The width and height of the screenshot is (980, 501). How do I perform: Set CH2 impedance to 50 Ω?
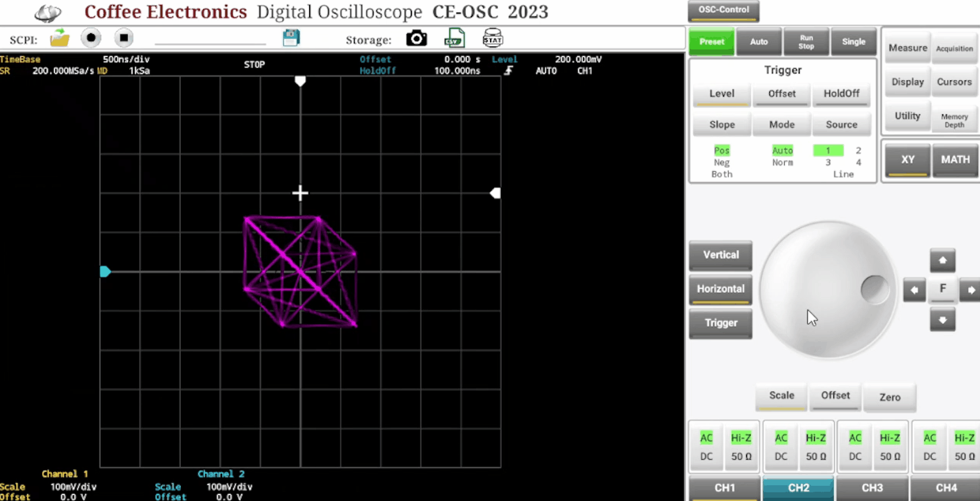coord(815,456)
